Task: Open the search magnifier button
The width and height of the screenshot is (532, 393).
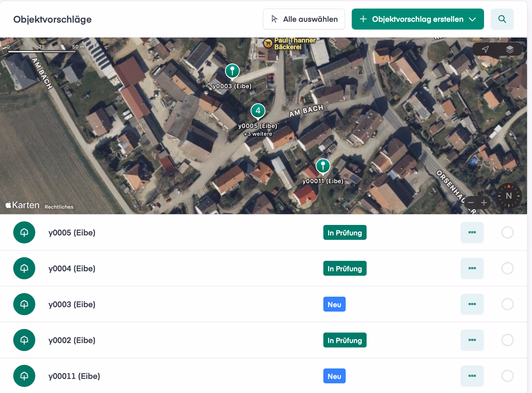Action: tap(502, 19)
